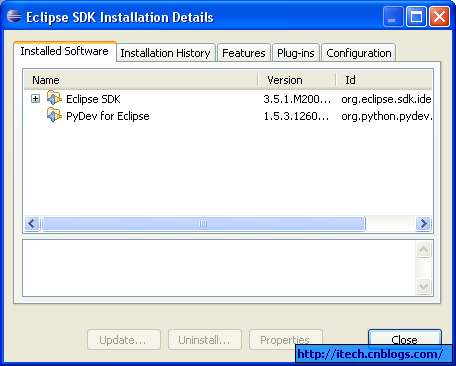Close the window using the red X button

coord(439,16)
